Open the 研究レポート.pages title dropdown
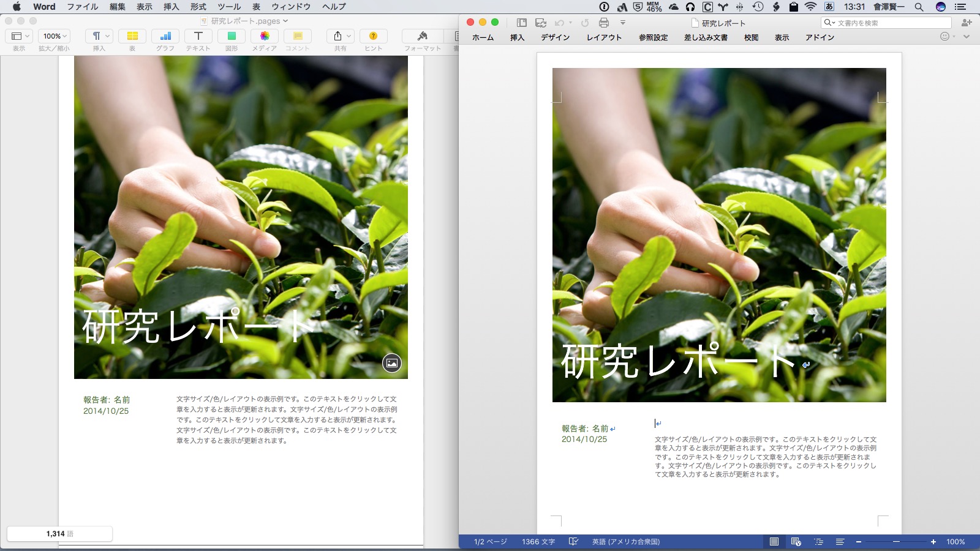 tap(285, 20)
